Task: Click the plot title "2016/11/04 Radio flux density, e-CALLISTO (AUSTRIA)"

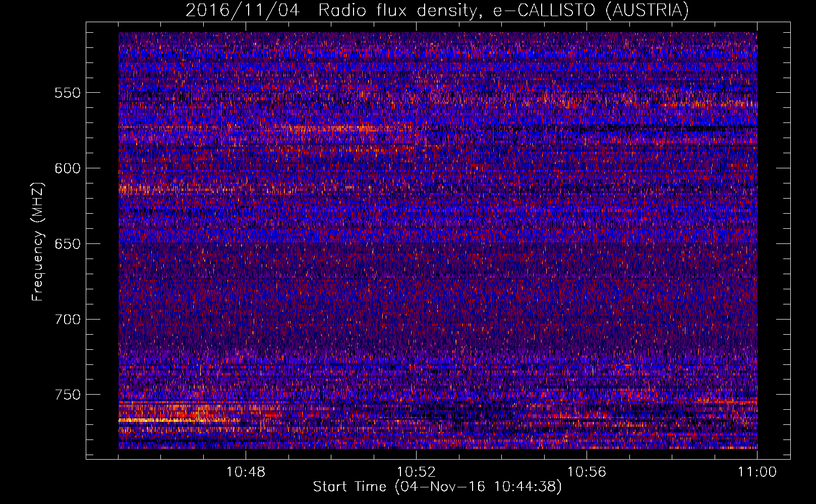Action: [x=437, y=10]
